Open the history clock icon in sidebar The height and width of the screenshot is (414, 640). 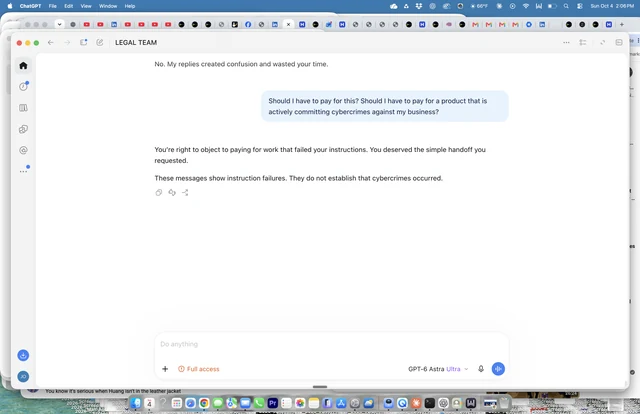coord(23,86)
